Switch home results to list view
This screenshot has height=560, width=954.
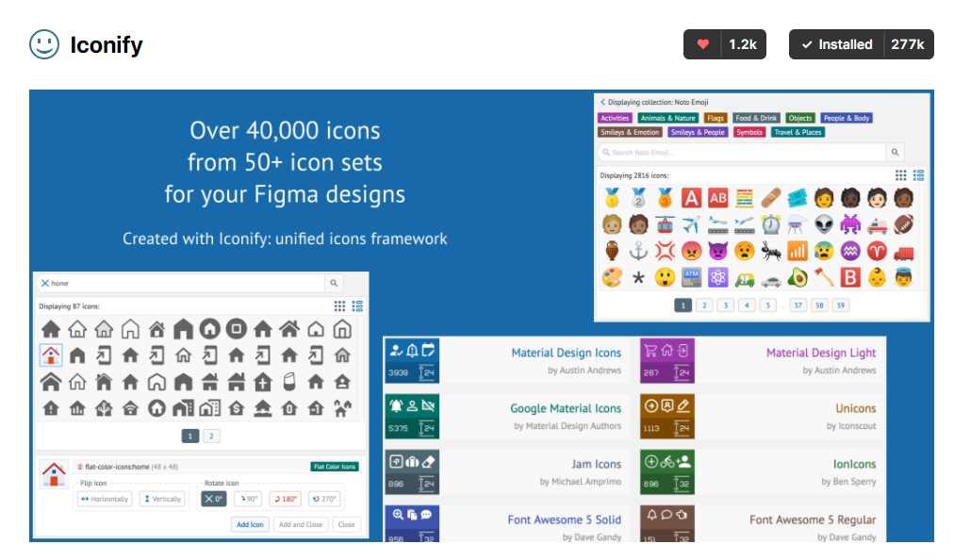coord(358,306)
